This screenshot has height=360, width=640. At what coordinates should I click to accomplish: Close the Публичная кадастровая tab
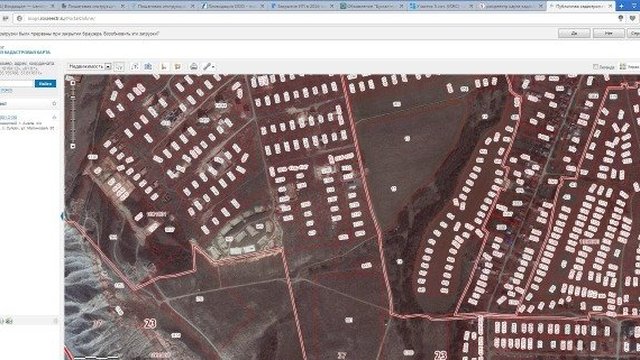(610, 6)
